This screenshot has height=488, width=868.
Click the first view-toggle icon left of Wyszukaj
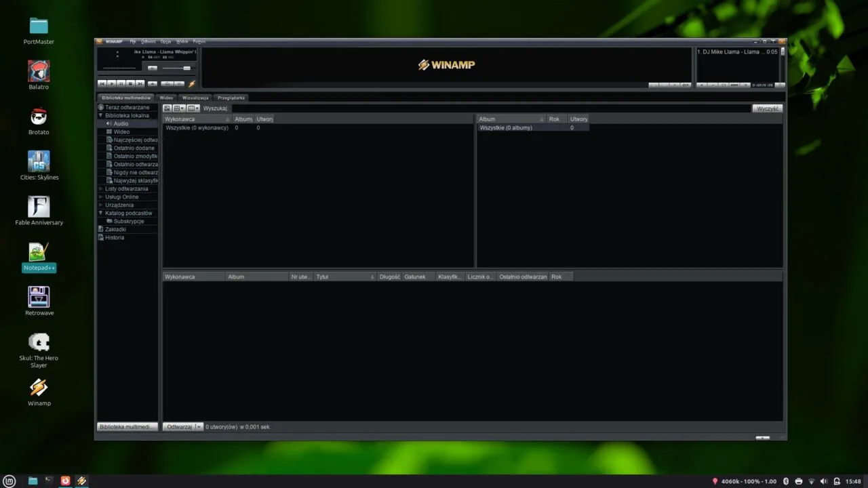(x=167, y=108)
